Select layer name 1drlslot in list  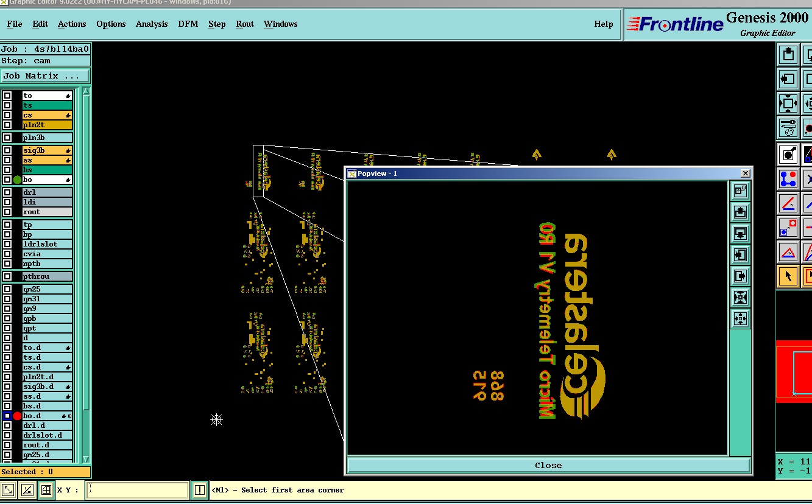tap(48, 244)
